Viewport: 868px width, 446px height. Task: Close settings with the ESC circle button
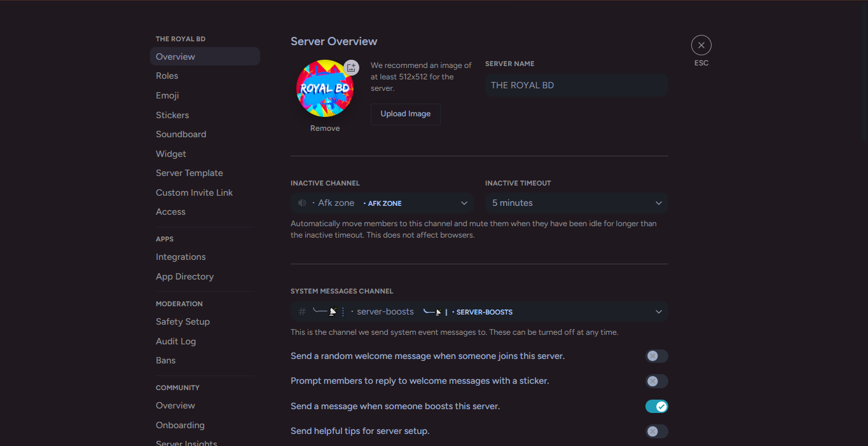(701, 45)
